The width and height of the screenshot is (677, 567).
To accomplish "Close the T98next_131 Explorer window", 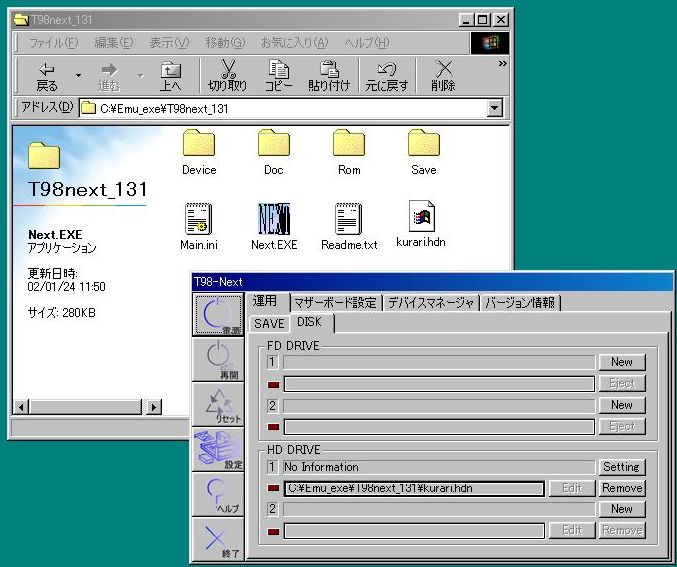I will tap(501, 19).
